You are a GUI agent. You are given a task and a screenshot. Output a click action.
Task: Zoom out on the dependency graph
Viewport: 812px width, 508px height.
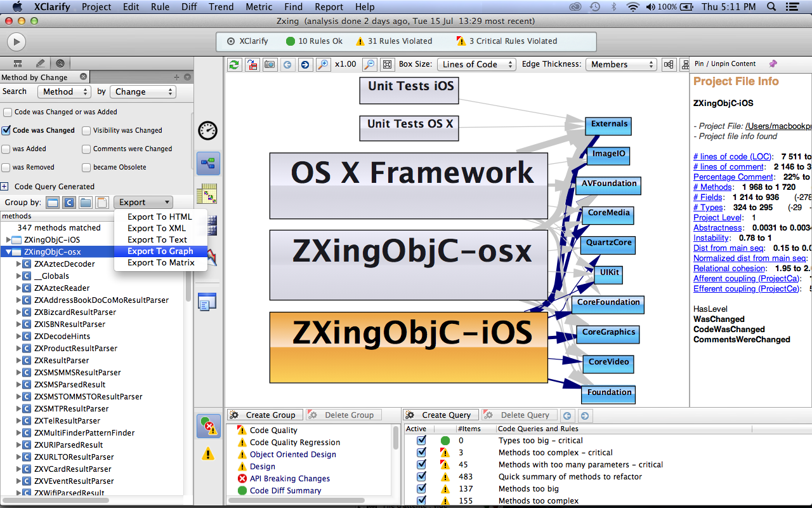pyautogui.click(x=369, y=64)
